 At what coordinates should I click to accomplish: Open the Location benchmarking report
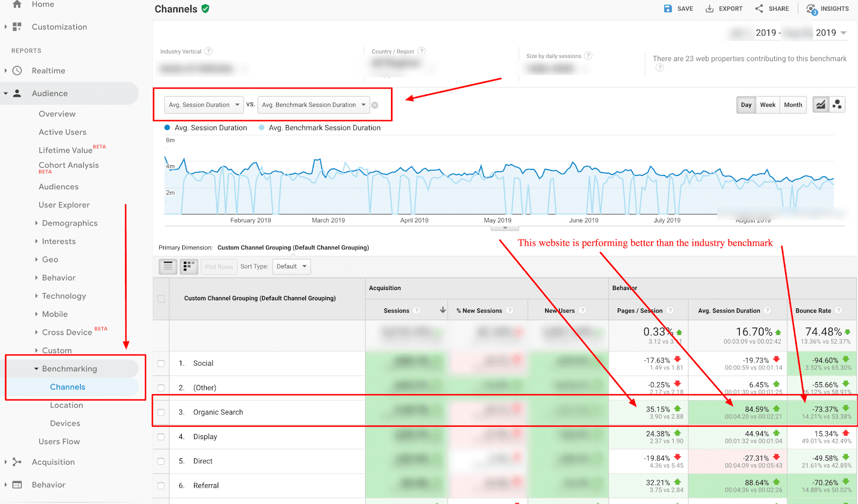coord(66,405)
